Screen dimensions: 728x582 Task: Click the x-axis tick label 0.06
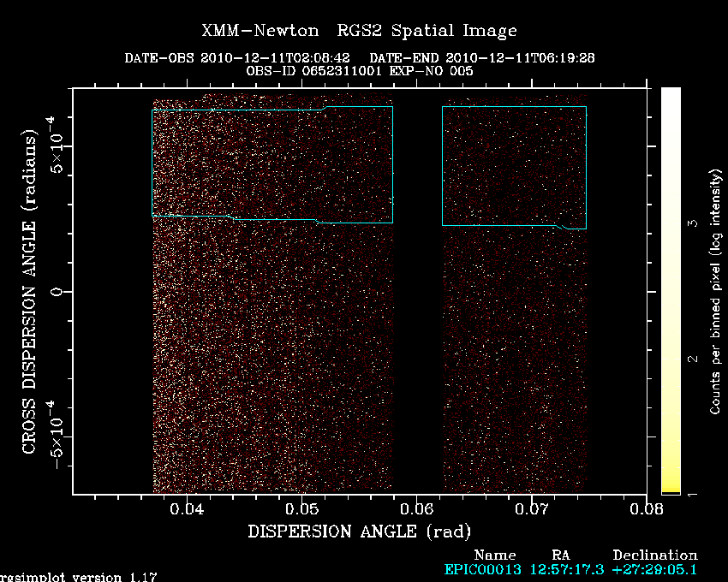(417, 509)
